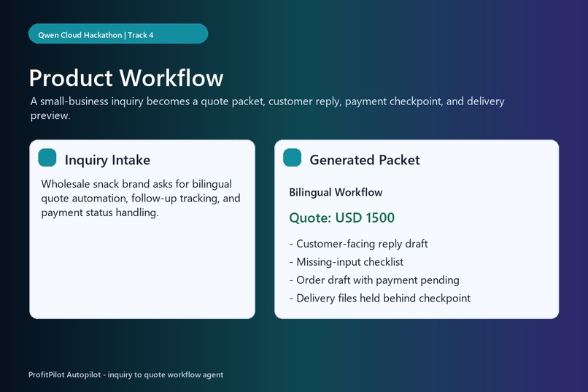The width and height of the screenshot is (588, 392).
Task: Select 'Order draft with payment pending' bullet
Action: click(374, 280)
